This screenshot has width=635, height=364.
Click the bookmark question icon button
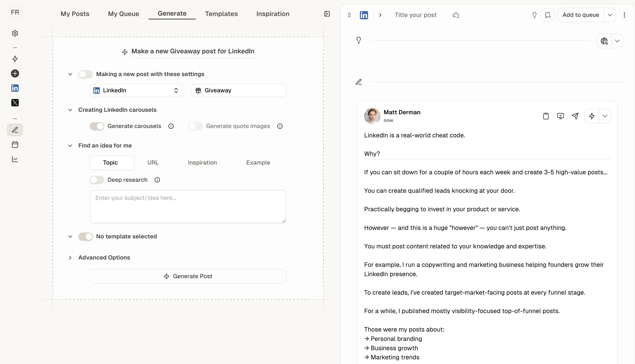click(548, 15)
